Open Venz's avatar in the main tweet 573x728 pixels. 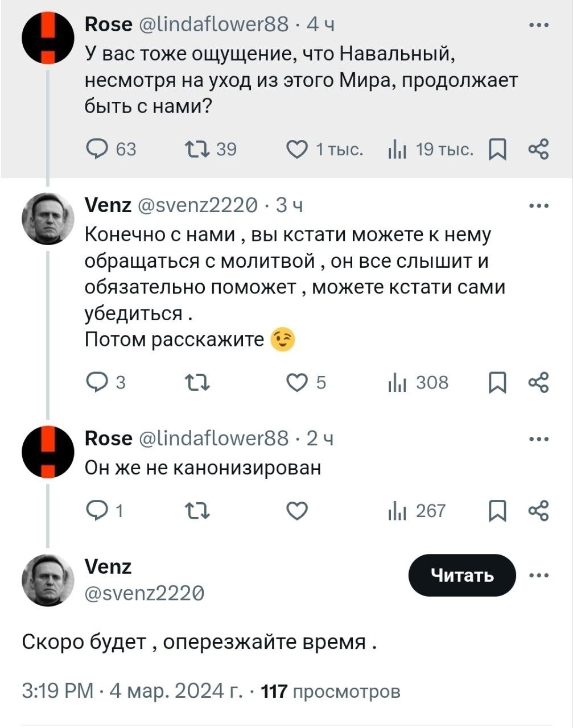click(48, 580)
